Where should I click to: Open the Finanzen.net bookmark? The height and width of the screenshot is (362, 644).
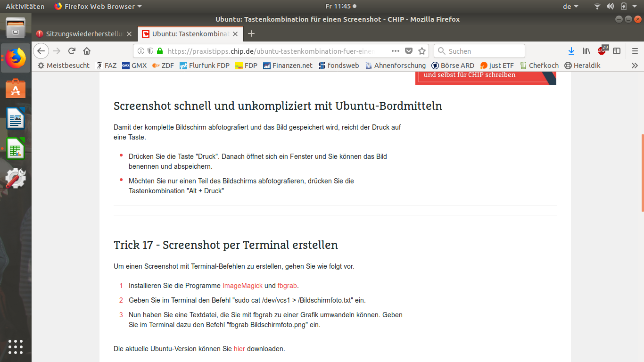(288, 66)
